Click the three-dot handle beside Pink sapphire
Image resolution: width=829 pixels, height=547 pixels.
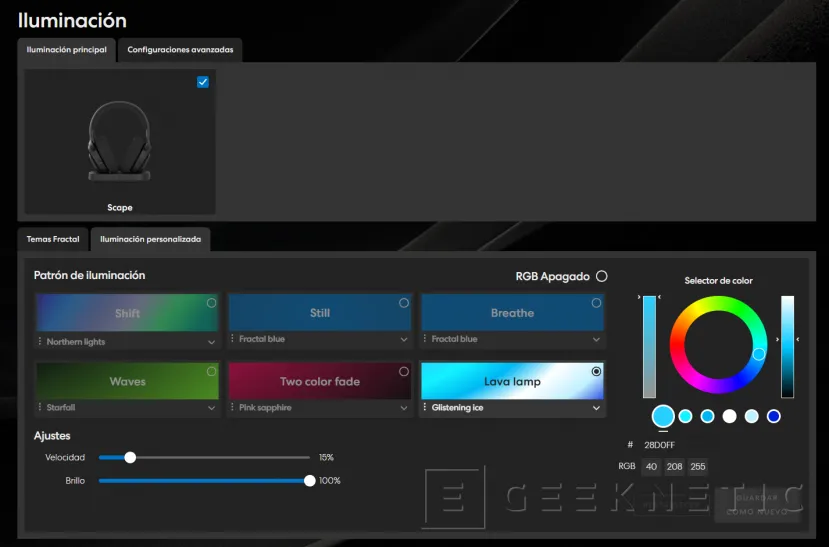click(233, 408)
